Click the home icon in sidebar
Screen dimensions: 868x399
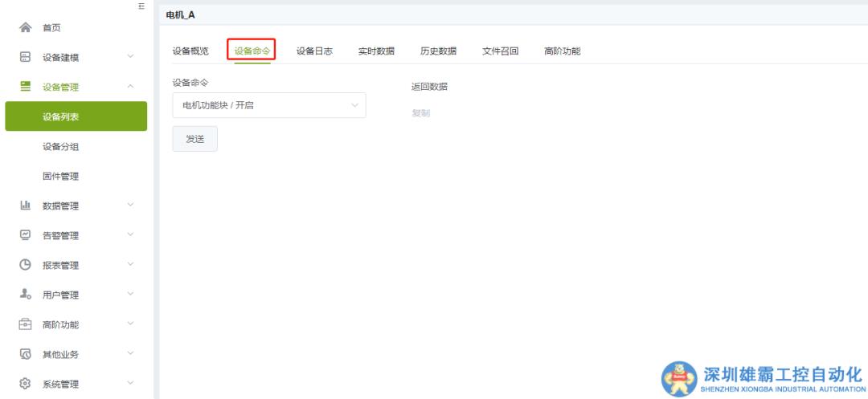(25, 28)
